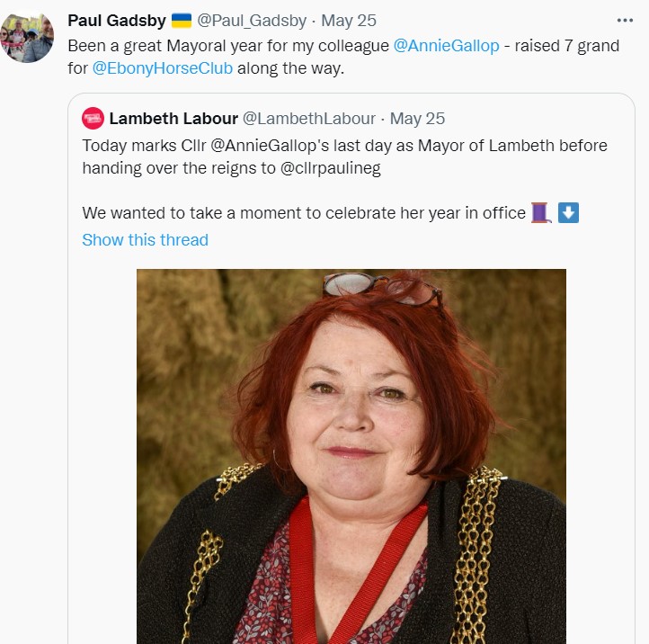The width and height of the screenshot is (649, 644).
Task: Open the @EbonyHorseClub mention link
Action: pos(163,68)
